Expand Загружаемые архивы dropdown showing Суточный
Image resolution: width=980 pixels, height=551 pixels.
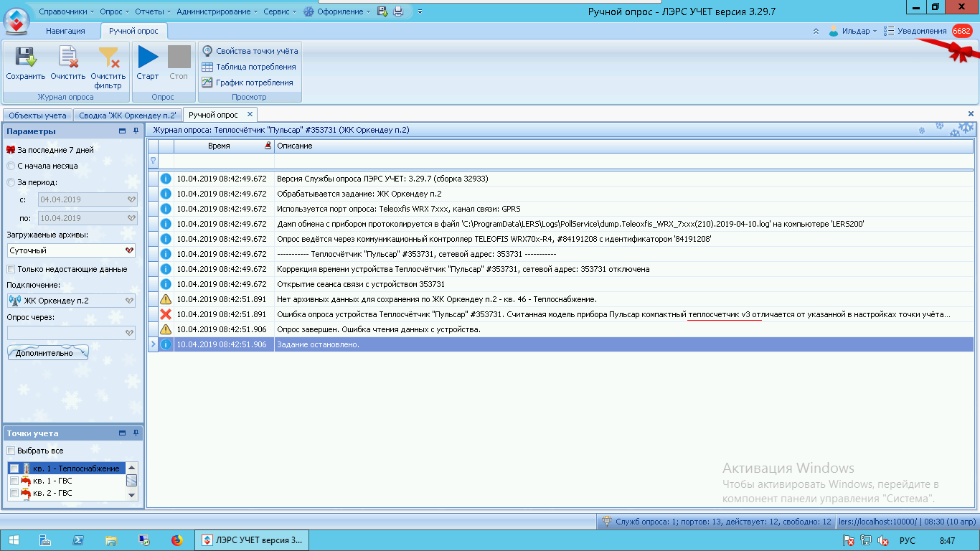[129, 251]
